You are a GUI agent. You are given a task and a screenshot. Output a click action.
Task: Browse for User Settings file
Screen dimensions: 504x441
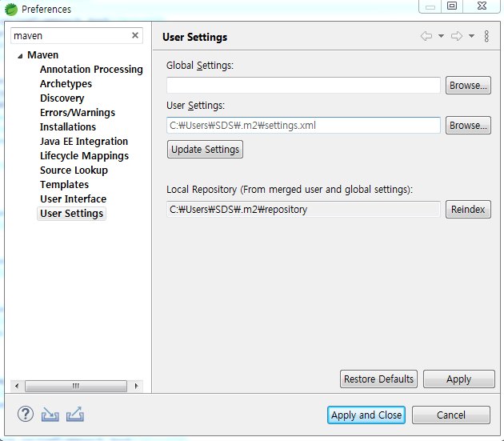point(468,125)
